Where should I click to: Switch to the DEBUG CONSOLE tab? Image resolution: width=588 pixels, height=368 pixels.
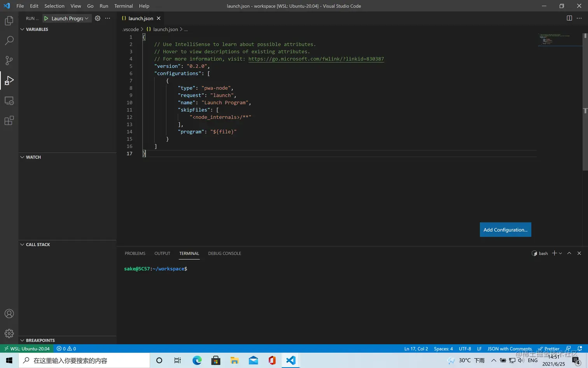(224, 254)
